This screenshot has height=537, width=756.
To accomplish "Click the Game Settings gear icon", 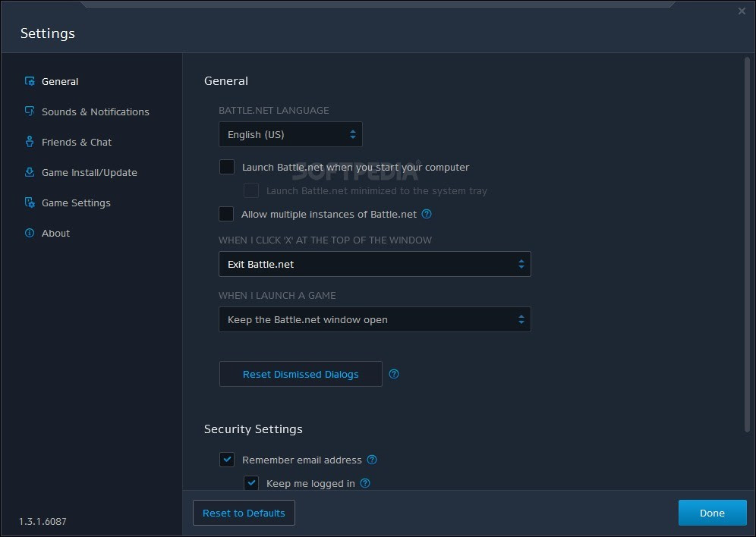I will pyautogui.click(x=30, y=203).
